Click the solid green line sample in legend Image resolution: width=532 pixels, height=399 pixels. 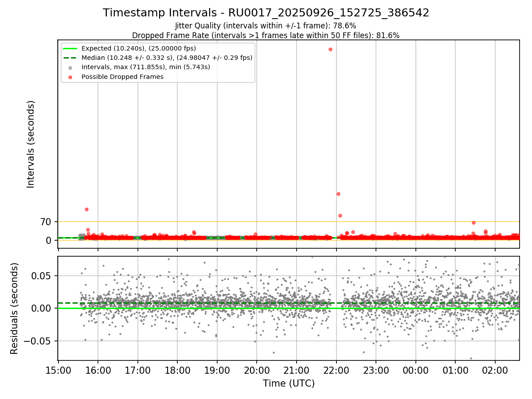(70, 48)
